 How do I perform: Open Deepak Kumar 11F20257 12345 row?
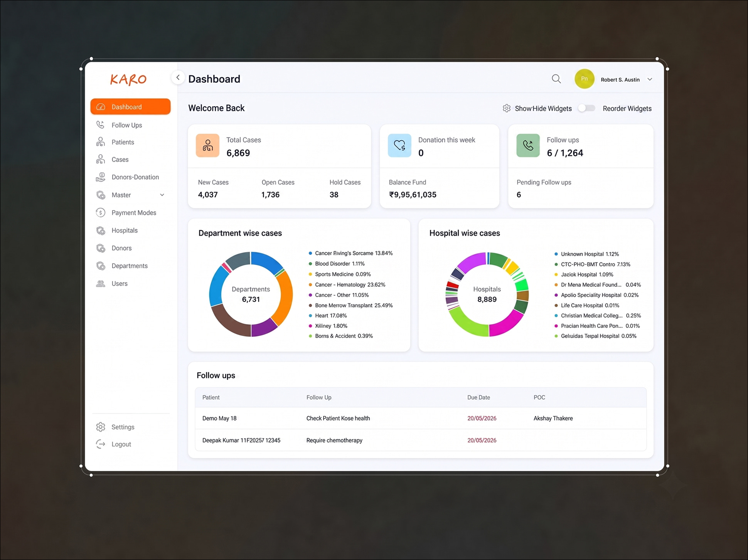(421, 440)
